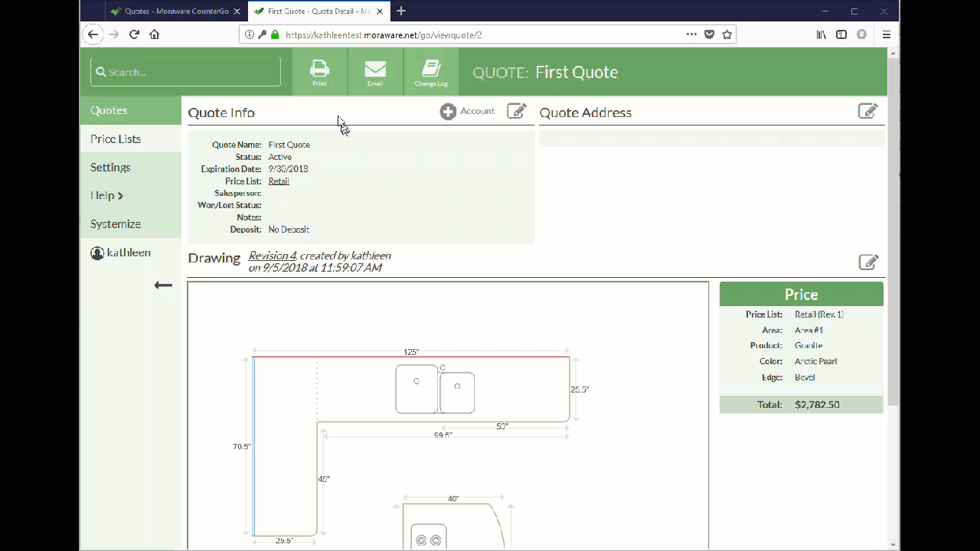980x551 pixels.
Task: Open the Change Log
Action: tap(431, 72)
